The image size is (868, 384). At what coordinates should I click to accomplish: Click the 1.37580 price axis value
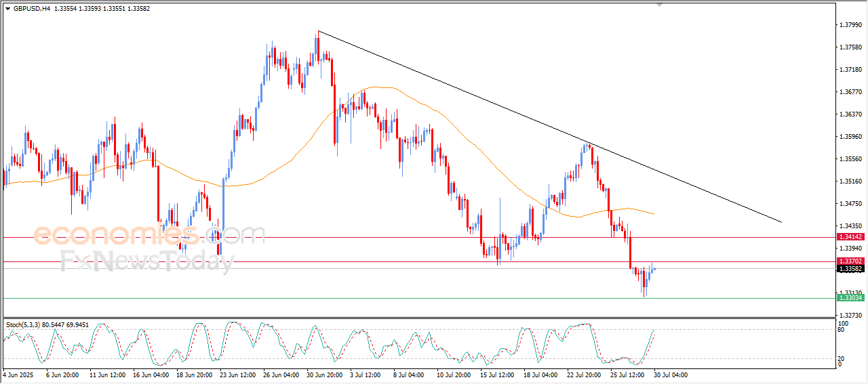(x=850, y=47)
